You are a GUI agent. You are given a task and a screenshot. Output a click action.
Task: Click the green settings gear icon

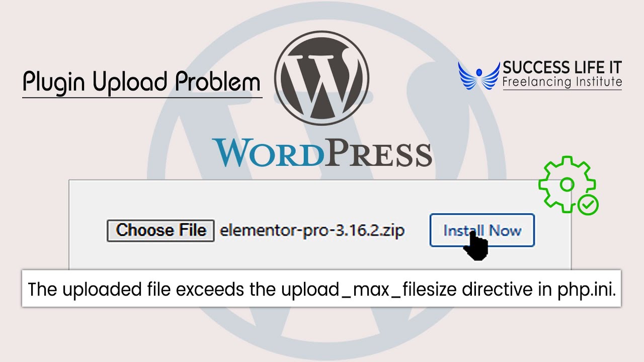click(x=567, y=184)
